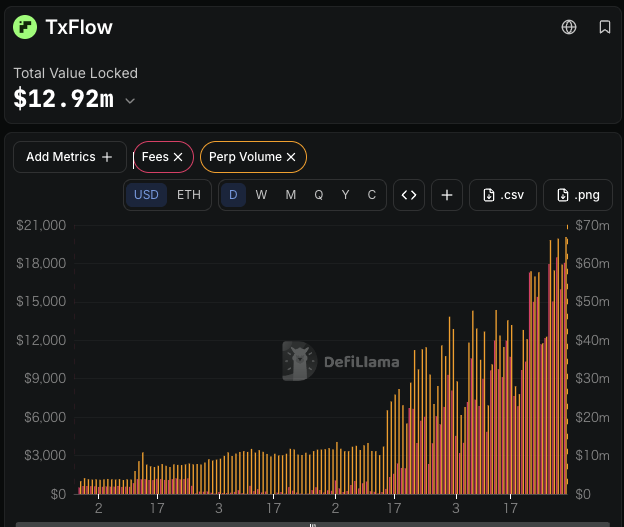This screenshot has height=527, width=624.
Task: Click the TxFlow green logo icon
Action: pos(25,27)
